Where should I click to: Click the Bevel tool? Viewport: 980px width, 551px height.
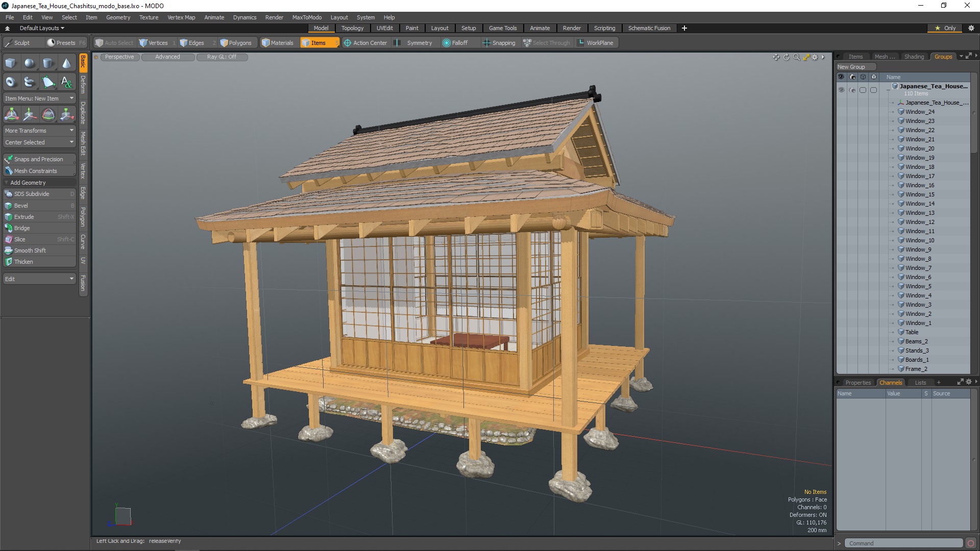click(21, 206)
